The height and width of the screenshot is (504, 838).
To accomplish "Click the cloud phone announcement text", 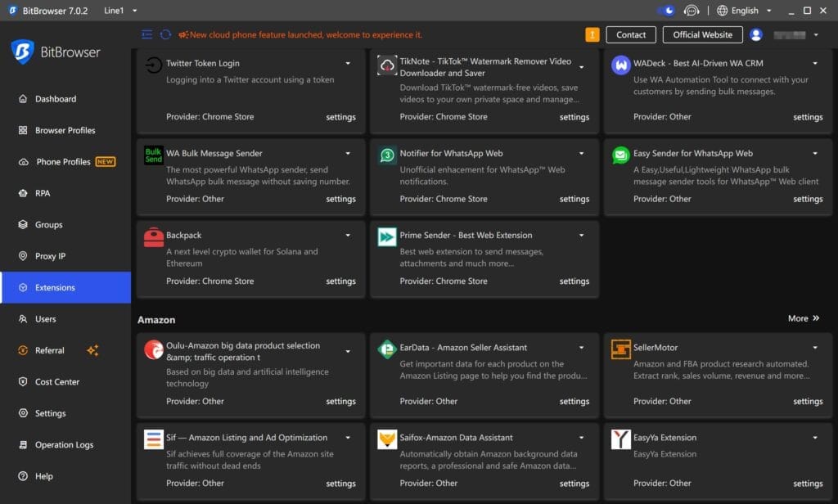I will [306, 34].
